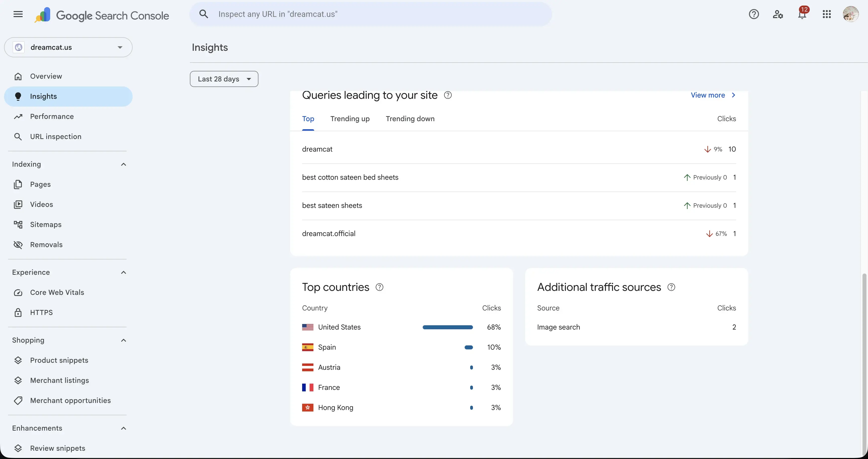Screen dimensions: 868x459
Task: Open notifications bell with 12 badge
Action: (802, 14)
